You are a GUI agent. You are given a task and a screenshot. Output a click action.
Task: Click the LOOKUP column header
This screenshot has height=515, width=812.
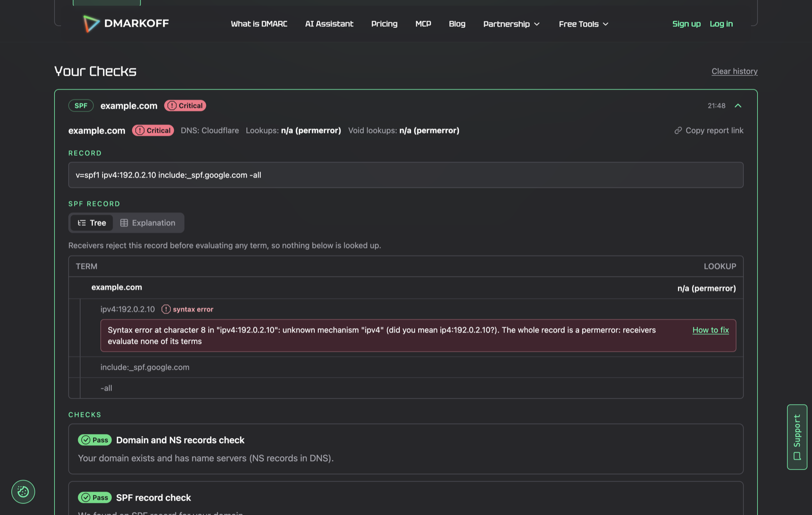720,266
